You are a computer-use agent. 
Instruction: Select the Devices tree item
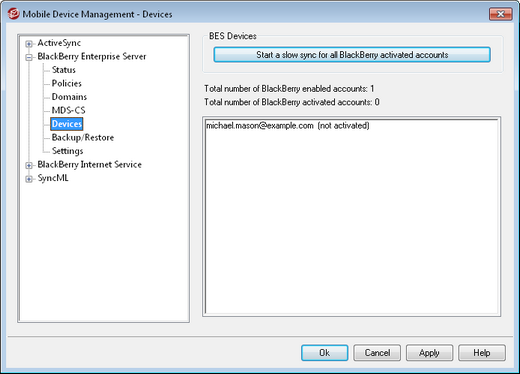[67, 124]
